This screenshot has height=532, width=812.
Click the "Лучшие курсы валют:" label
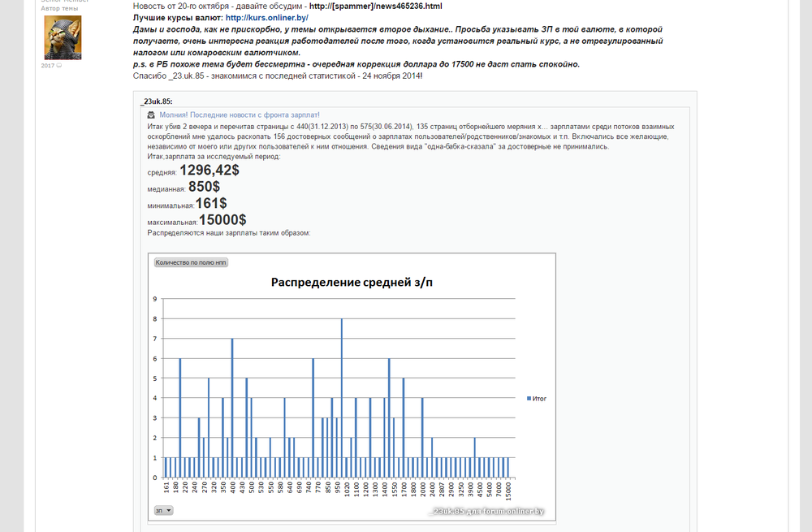coord(178,18)
